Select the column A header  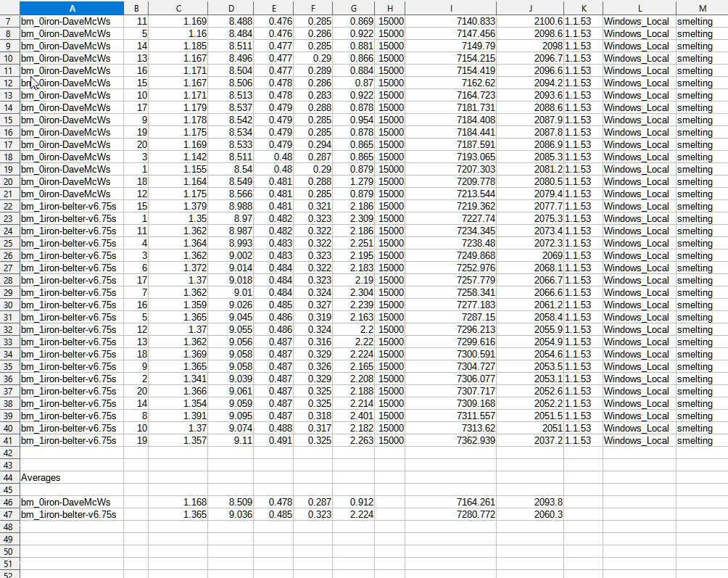point(71,7)
